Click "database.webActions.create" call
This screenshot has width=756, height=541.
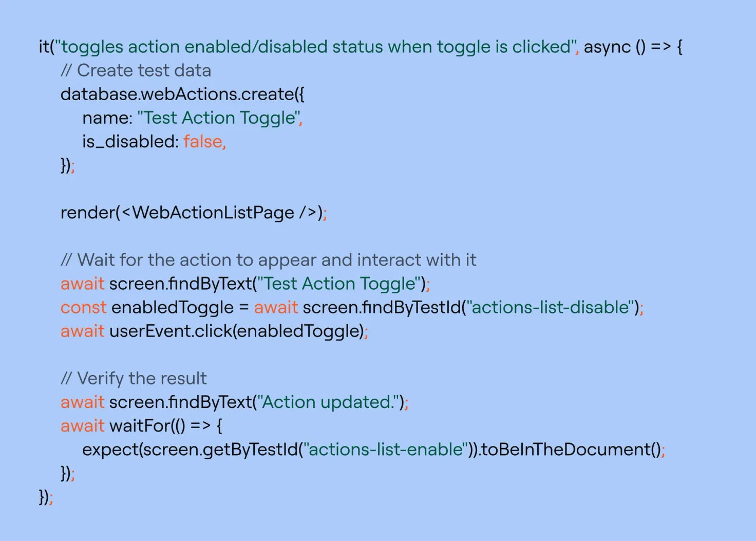coord(177,94)
